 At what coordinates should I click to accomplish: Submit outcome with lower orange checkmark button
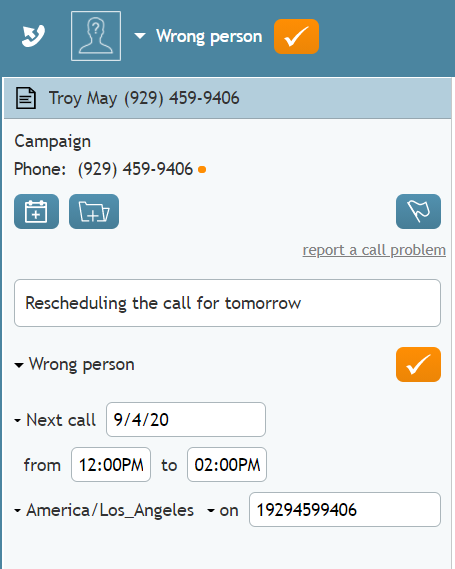tap(418, 364)
